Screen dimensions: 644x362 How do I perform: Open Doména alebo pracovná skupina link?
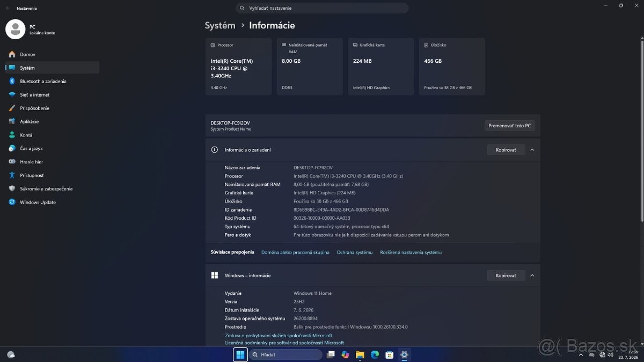pos(295,252)
